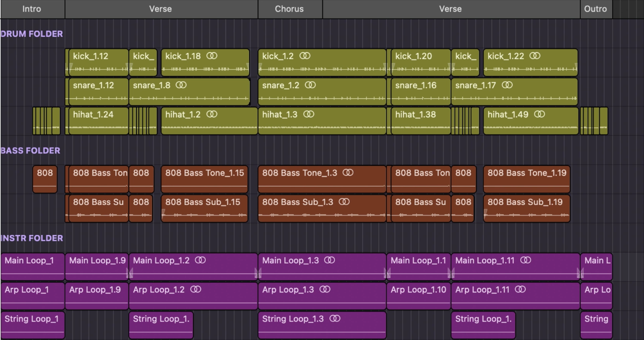
Task: Click loop icon on Main Loop_1.11 region
Action: (x=525, y=260)
